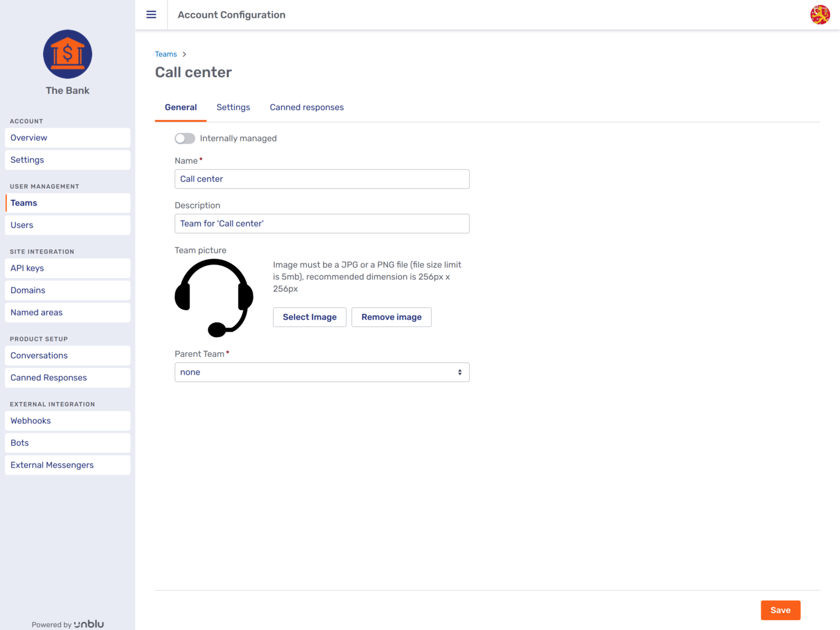Click the Teams breadcrumb link

(x=165, y=54)
